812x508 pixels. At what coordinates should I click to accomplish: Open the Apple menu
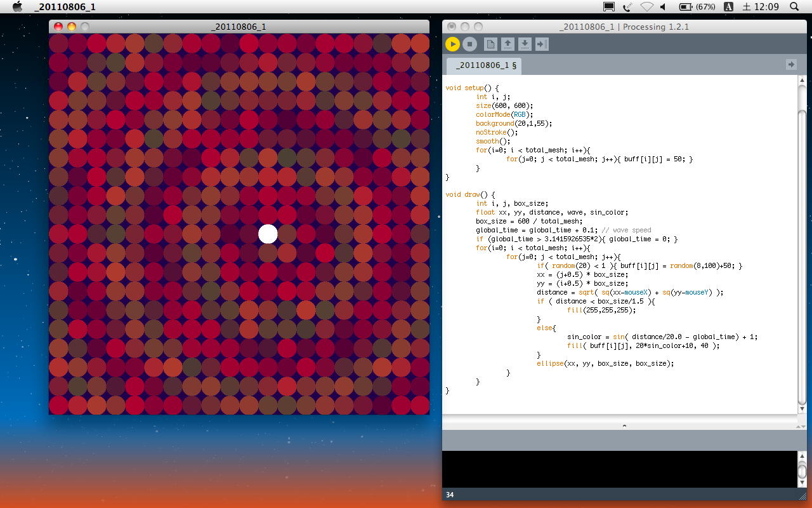click(x=18, y=6)
